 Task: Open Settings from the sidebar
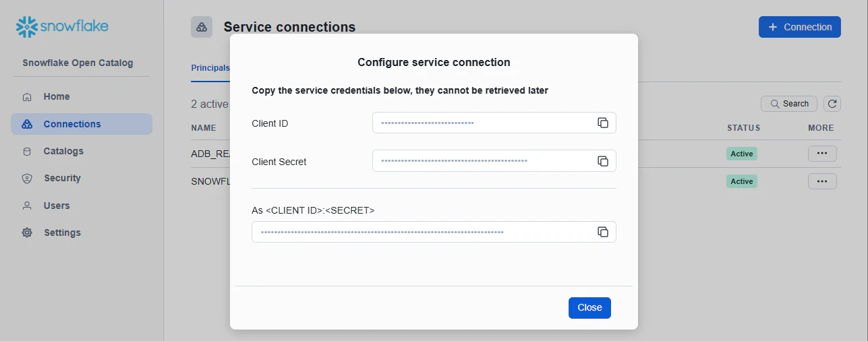(x=62, y=232)
